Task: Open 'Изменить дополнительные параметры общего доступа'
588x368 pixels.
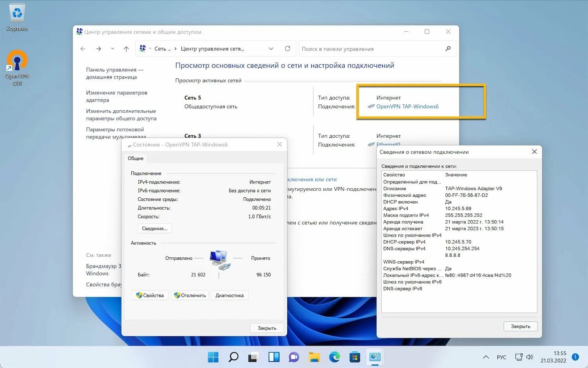Action: tap(121, 115)
